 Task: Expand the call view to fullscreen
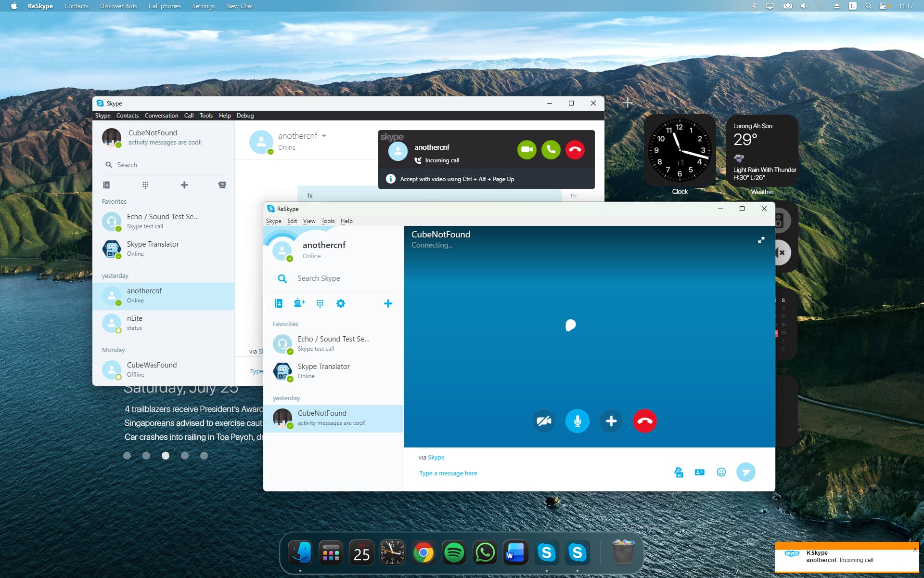761,240
